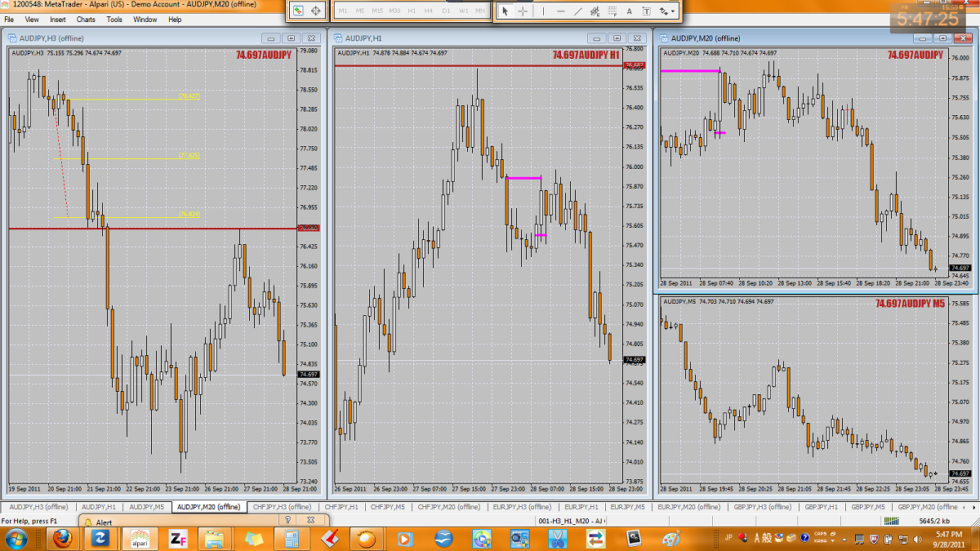This screenshot has height=551, width=980.
Task: Switch to the AUDJPY,H1 chart tab
Action: click(100, 507)
